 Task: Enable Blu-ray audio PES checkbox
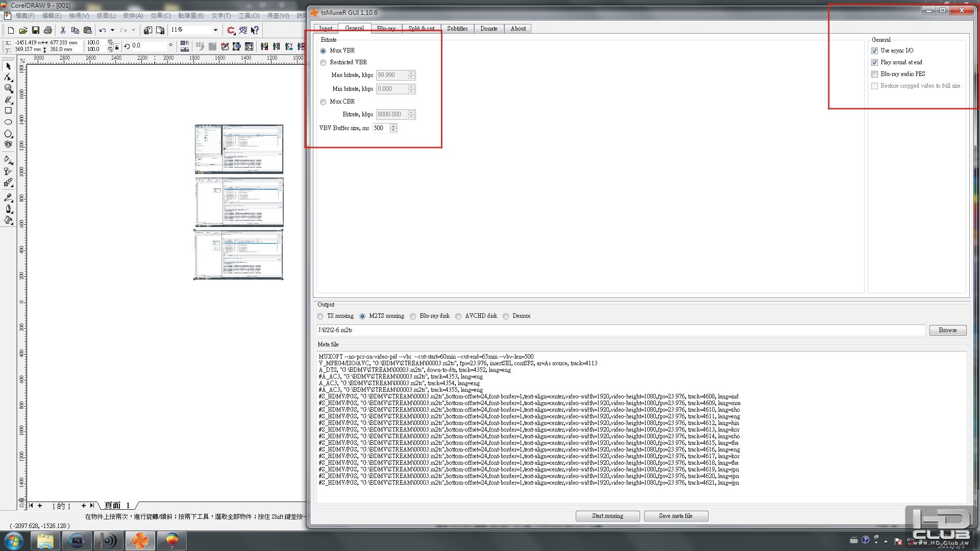click(x=874, y=74)
